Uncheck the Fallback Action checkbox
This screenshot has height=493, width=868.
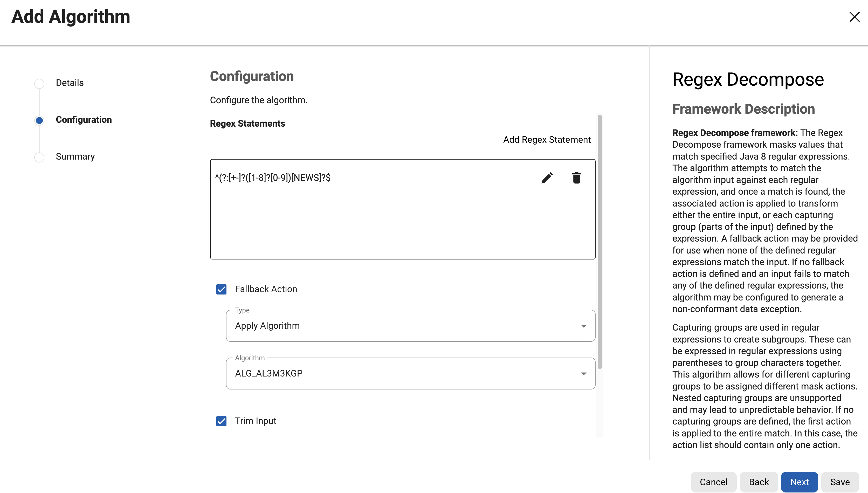(x=221, y=289)
